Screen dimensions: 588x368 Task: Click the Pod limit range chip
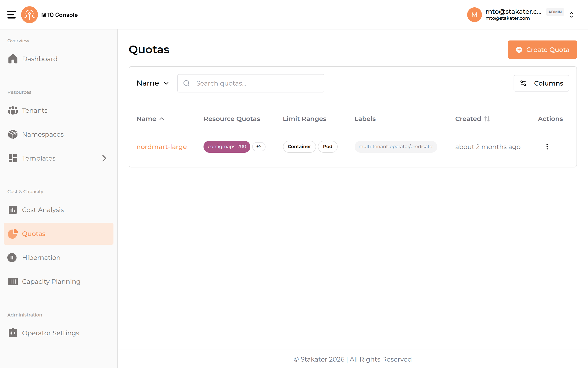tap(328, 147)
